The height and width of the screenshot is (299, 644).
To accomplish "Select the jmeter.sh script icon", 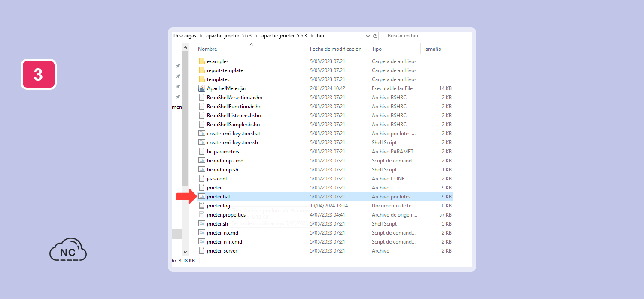I will click(x=202, y=223).
